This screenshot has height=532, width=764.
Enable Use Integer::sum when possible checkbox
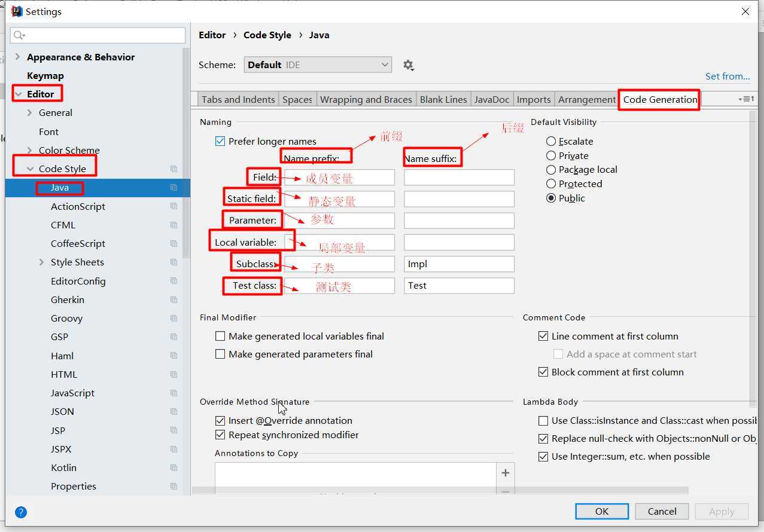coord(543,457)
